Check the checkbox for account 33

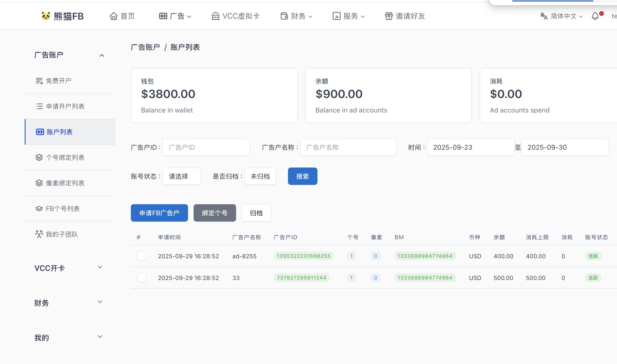141,278
